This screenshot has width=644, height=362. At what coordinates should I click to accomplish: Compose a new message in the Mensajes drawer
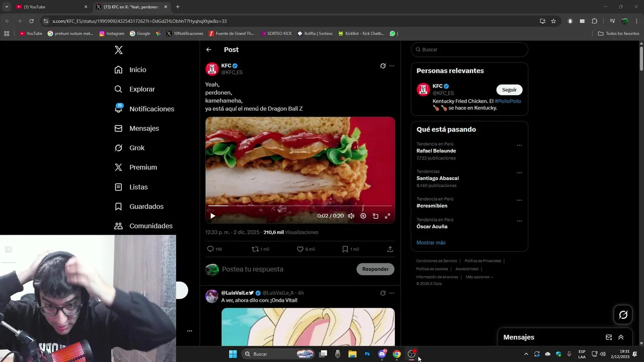(609, 337)
